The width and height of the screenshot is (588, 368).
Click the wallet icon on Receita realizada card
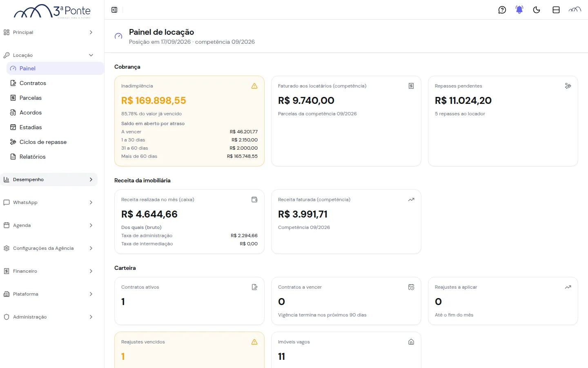(x=254, y=200)
